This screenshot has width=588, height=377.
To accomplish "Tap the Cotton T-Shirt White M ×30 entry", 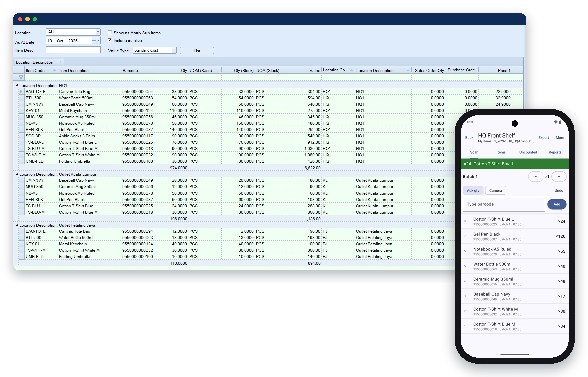I will point(514,311).
